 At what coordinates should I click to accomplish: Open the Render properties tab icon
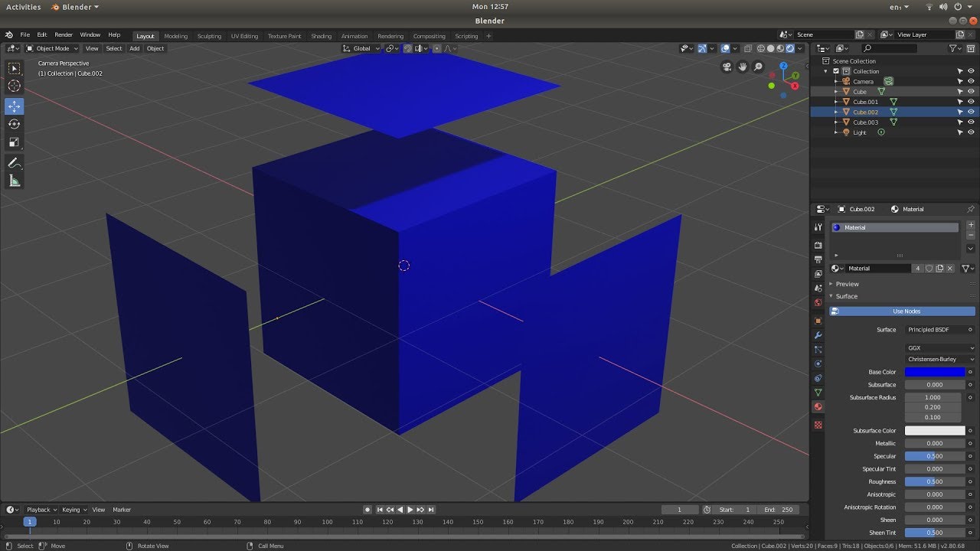[818, 245]
